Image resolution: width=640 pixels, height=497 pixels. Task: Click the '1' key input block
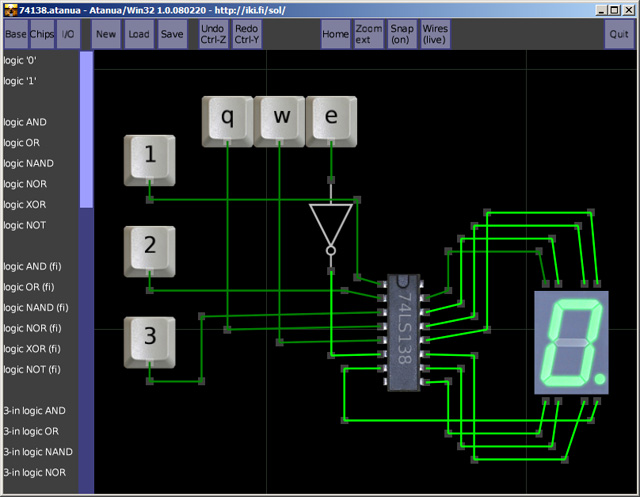click(149, 159)
